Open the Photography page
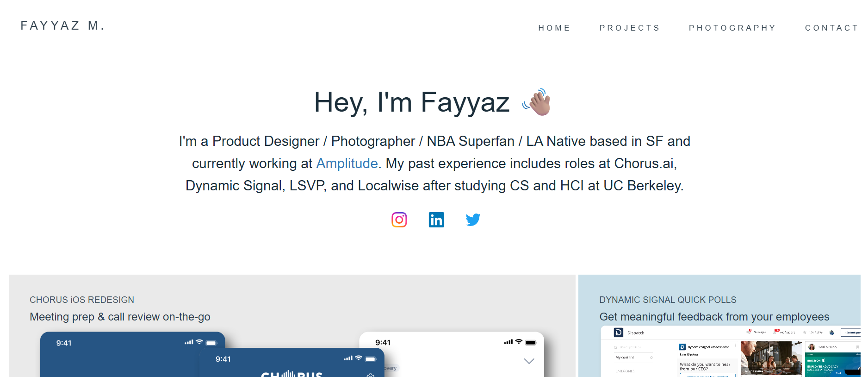The image size is (868, 377). pos(732,28)
